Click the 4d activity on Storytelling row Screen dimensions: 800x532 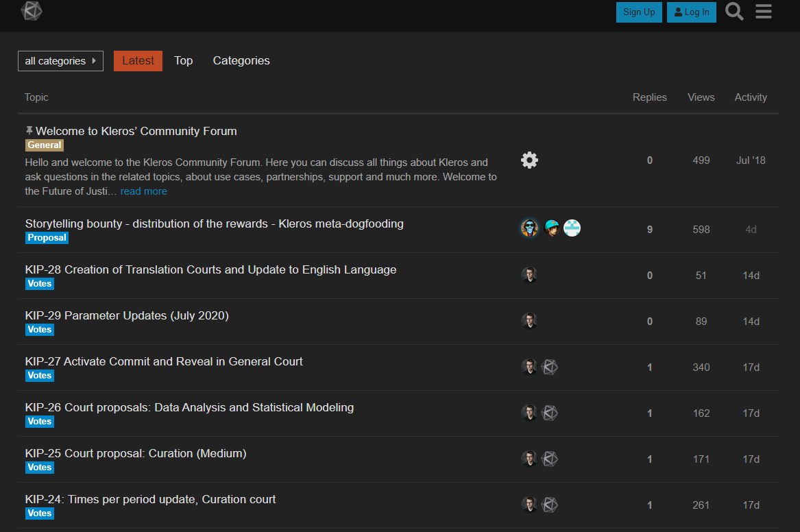click(x=751, y=230)
